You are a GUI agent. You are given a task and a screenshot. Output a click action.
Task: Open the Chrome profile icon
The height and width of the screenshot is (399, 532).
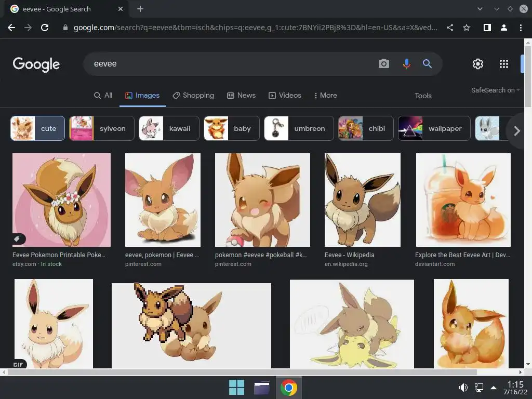(504, 28)
